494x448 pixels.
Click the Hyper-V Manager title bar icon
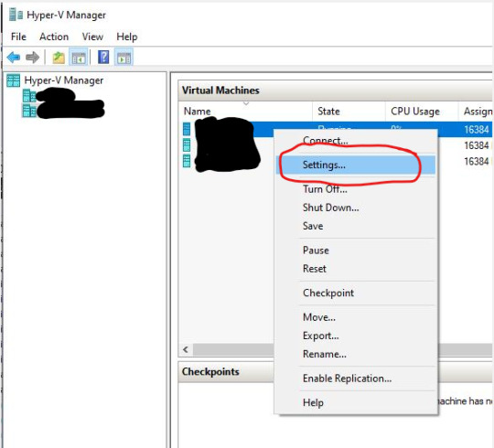[16, 15]
